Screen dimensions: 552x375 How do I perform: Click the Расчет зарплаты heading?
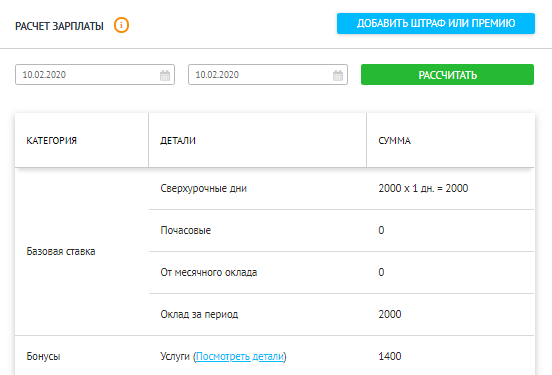point(59,26)
